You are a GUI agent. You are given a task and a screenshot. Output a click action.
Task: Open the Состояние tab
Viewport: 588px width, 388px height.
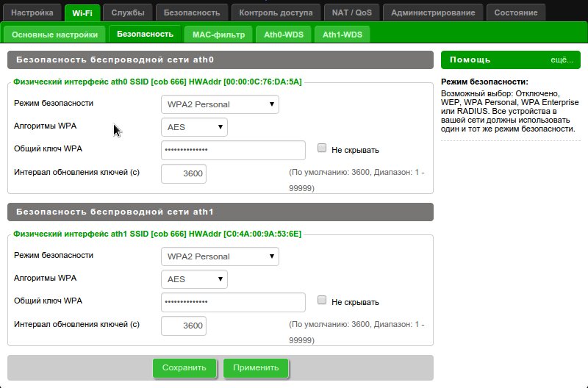click(x=516, y=12)
